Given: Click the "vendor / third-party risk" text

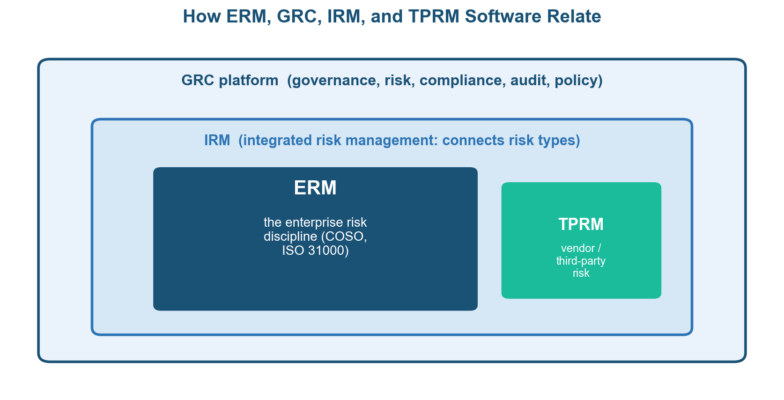Looking at the screenshot, I should pos(581,260).
